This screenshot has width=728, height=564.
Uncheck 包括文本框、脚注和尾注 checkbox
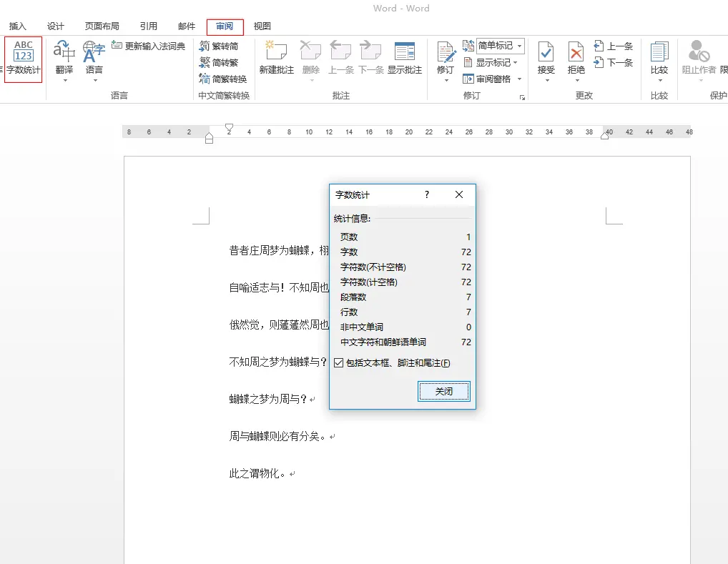tap(339, 363)
